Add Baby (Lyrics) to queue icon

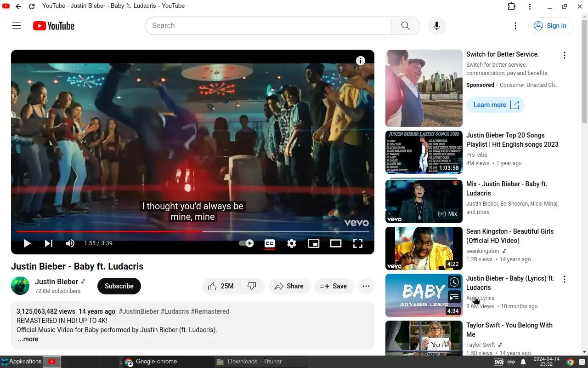click(x=454, y=297)
